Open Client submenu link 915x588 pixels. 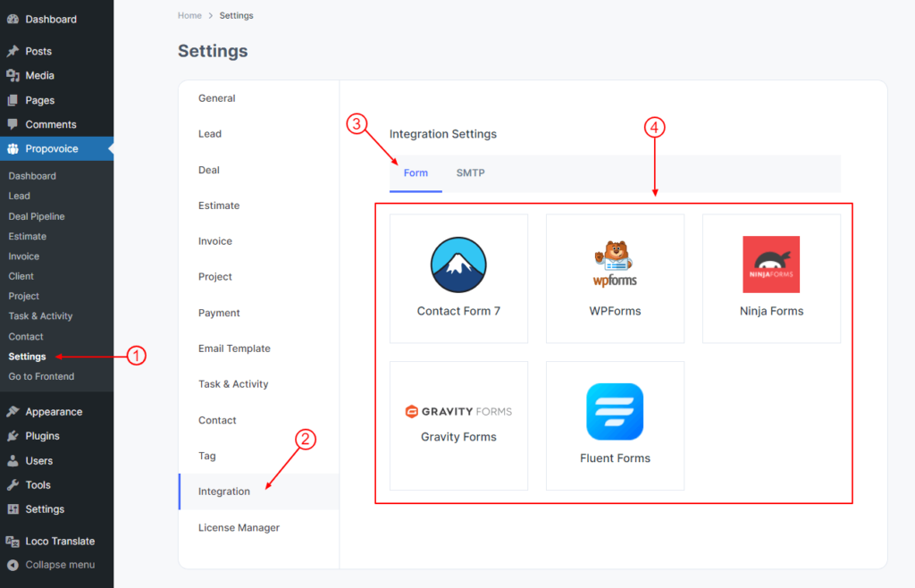[21, 276]
